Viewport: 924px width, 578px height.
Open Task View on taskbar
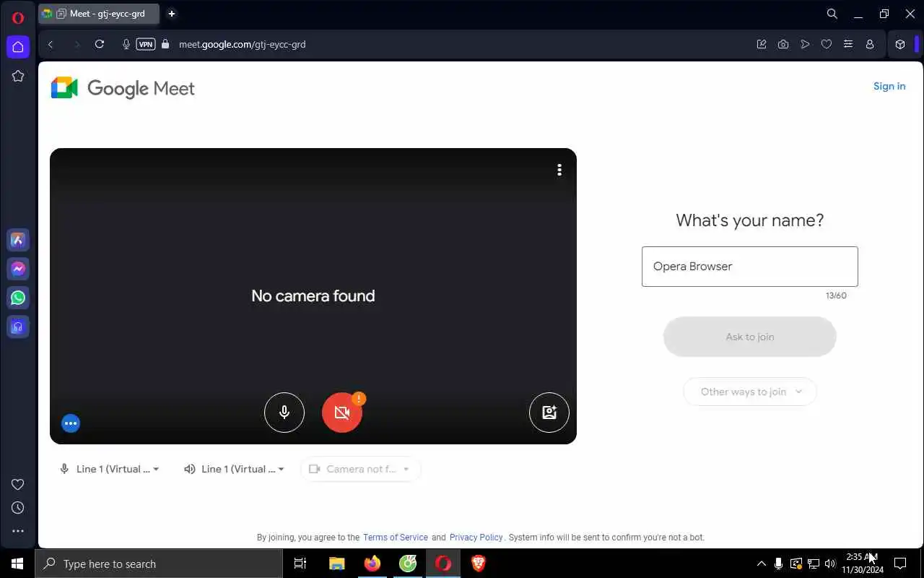click(x=300, y=564)
